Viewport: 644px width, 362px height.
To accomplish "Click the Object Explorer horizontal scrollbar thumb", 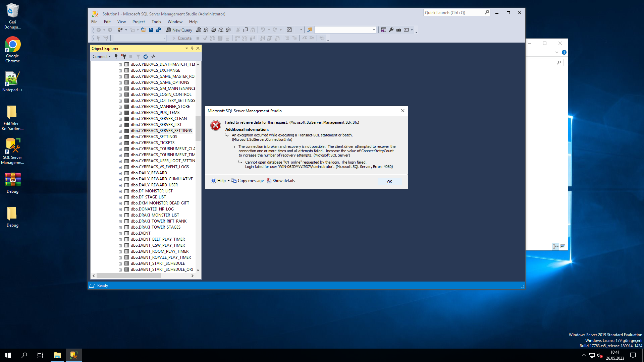I will [x=128, y=276].
